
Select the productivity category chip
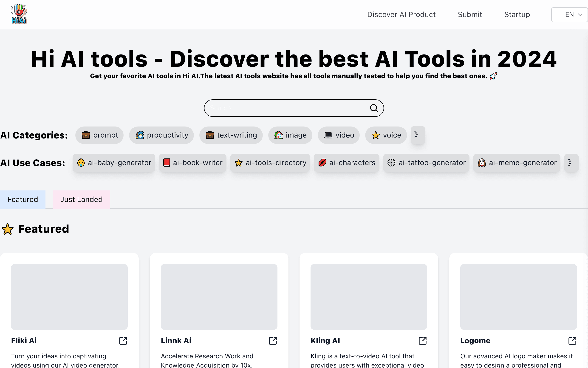coord(161,135)
